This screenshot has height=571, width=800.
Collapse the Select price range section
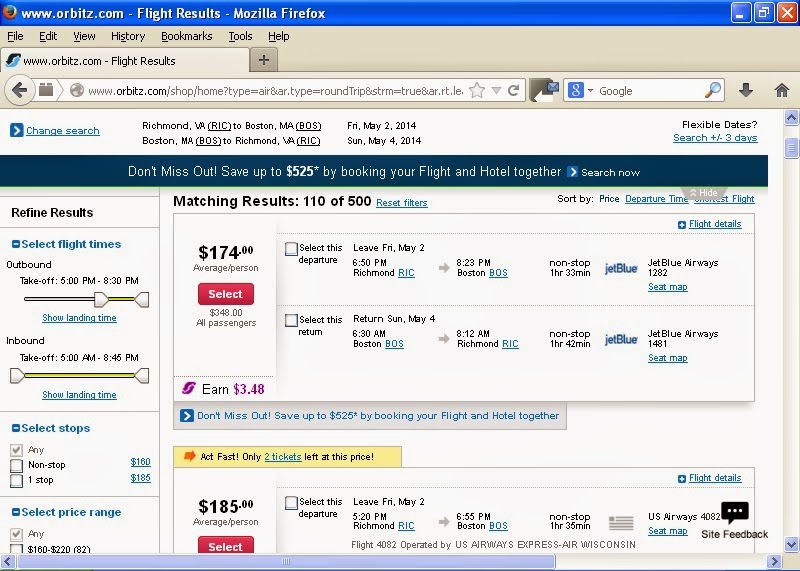click(16, 512)
